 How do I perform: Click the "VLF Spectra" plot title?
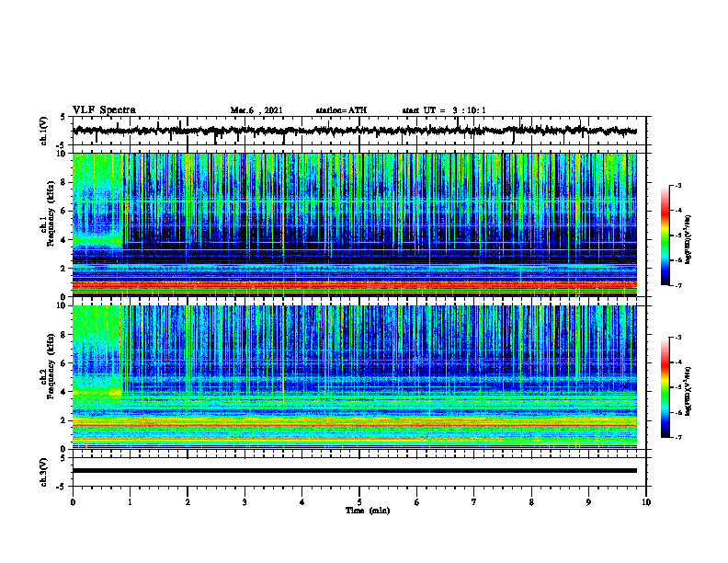[104, 109]
